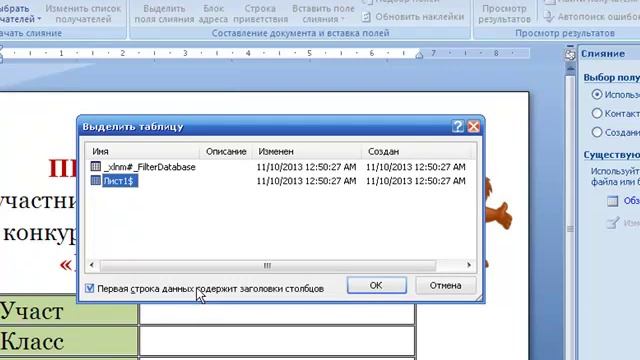Select the _xlnm#_FilterDatabase table row
Image resolution: width=640 pixels, height=360 pixels.
point(280,167)
